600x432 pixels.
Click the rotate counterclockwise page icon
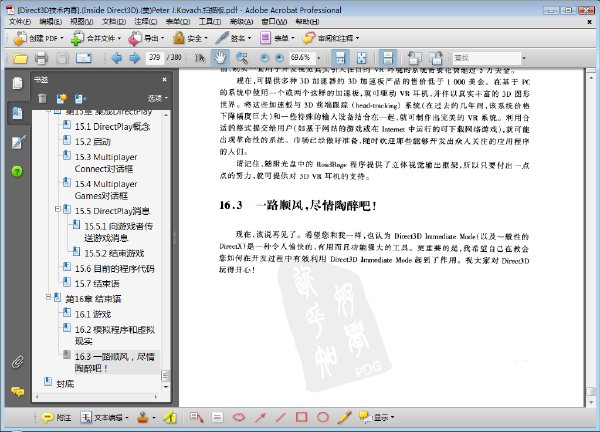(414, 58)
